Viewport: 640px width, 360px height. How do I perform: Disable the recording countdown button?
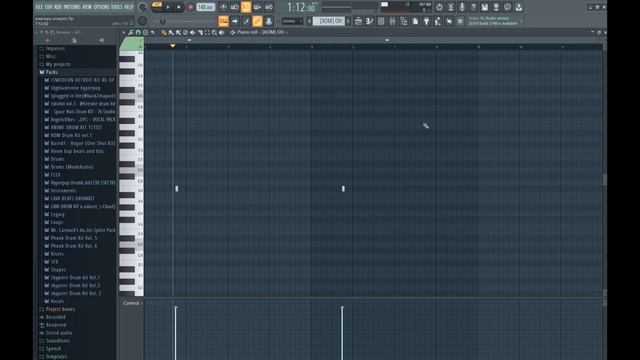(246, 7)
